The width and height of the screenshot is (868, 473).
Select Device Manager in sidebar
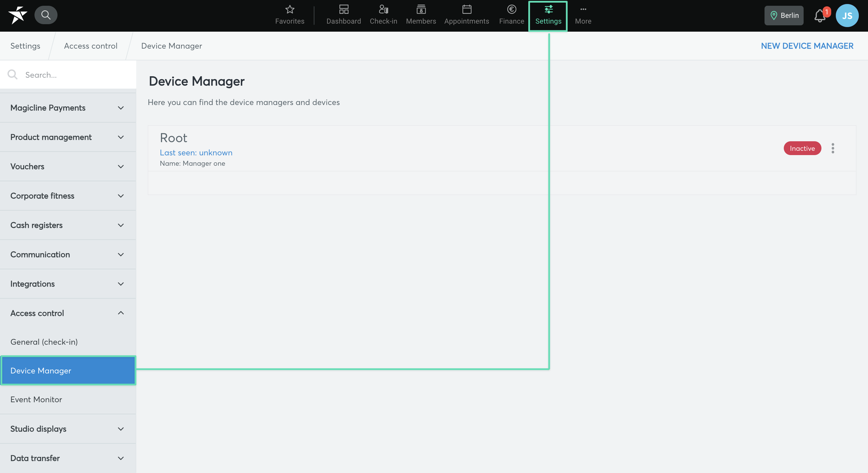(68, 371)
